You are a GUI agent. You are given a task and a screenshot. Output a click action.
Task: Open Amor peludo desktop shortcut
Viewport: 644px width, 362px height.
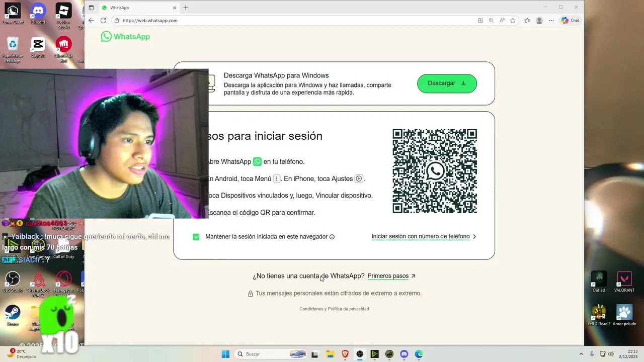point(624,315)
